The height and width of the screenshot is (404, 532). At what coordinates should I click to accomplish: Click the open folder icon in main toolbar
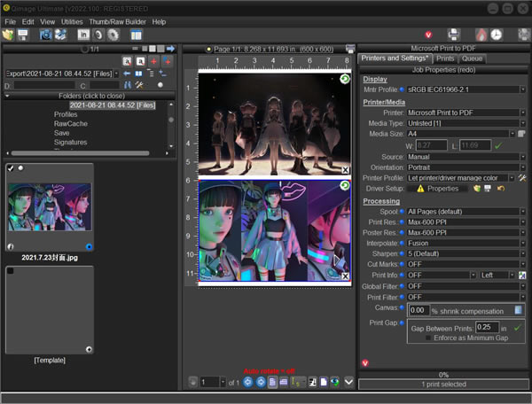coord(8,35)
